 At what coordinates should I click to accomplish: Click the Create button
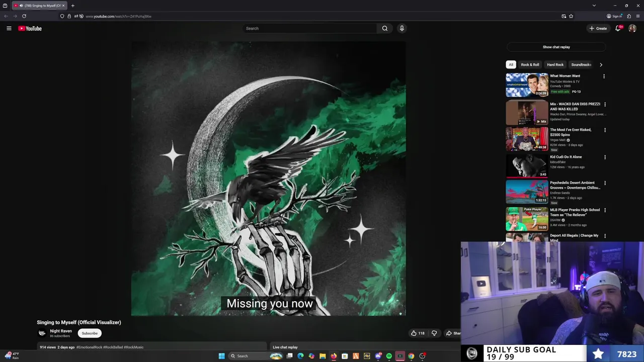click(598, 29)
